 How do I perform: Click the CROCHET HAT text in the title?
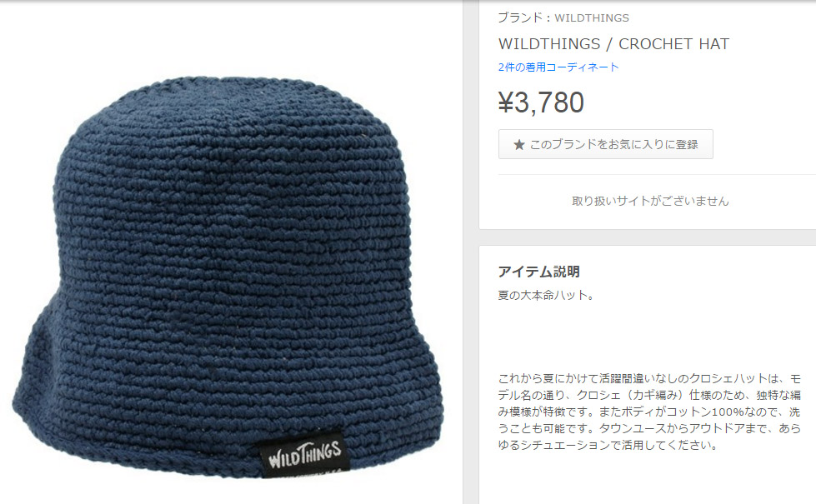coord(674,44)
